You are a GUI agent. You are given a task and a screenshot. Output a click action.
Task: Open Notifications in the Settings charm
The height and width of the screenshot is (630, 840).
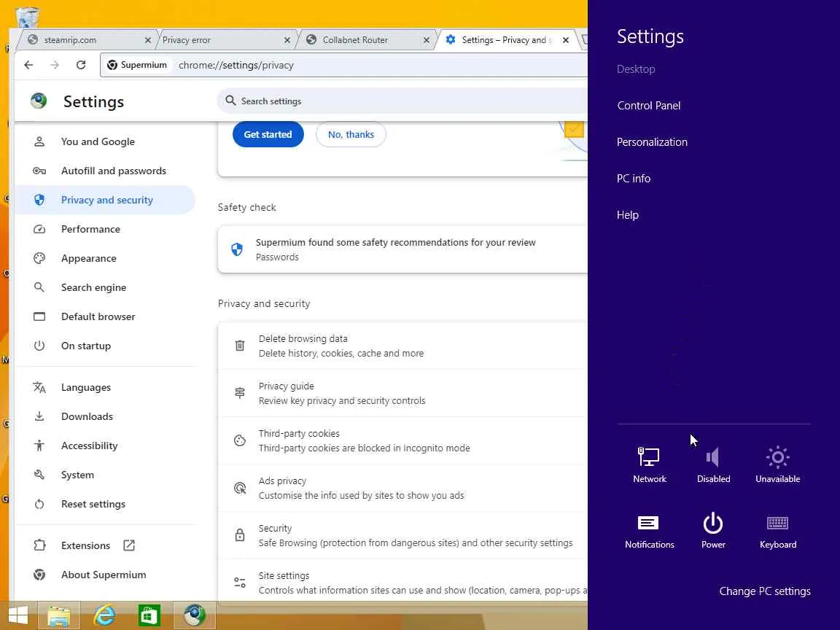coord(649,531)
